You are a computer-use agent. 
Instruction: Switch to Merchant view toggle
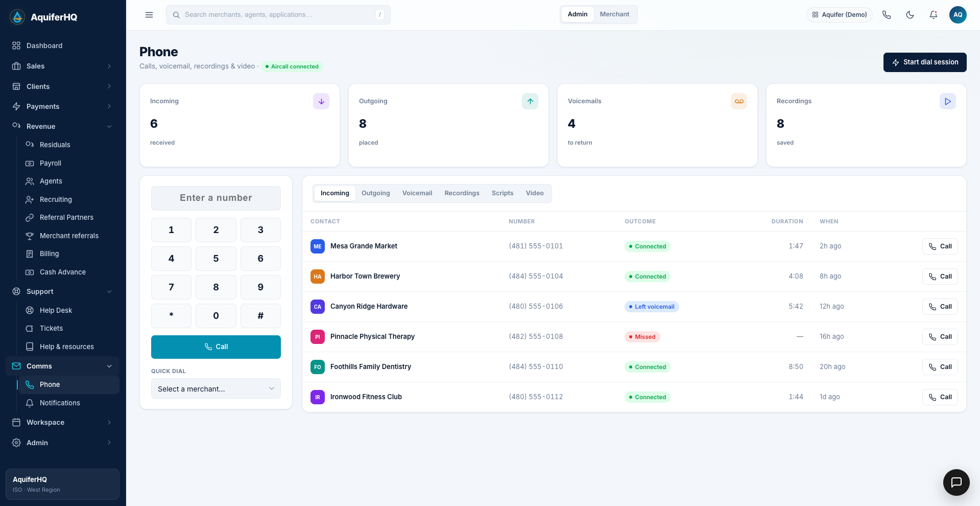click(x=614, y=14)
